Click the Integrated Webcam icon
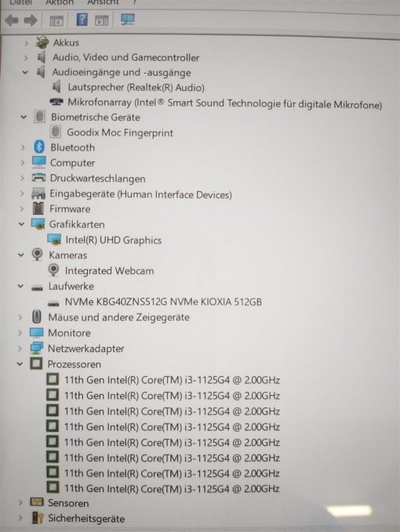This screenshot has width=400, height=532. coord(53,270)
